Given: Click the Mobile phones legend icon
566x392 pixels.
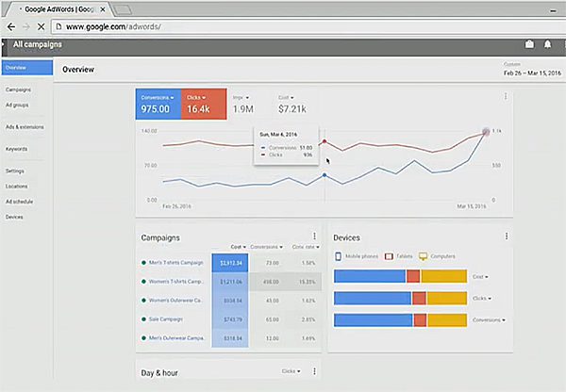Looking at the screenshot, I should click(338, 256).
